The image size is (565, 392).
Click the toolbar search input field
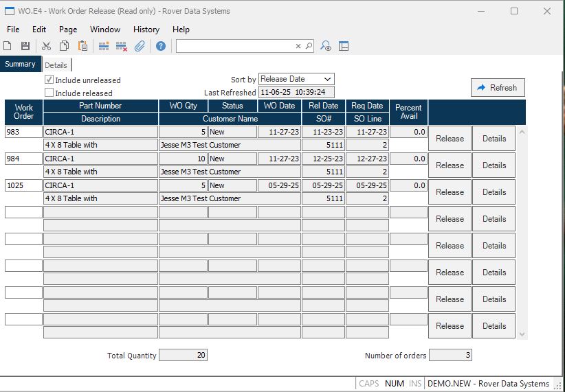pyautogui.click(x=236, y=46)
